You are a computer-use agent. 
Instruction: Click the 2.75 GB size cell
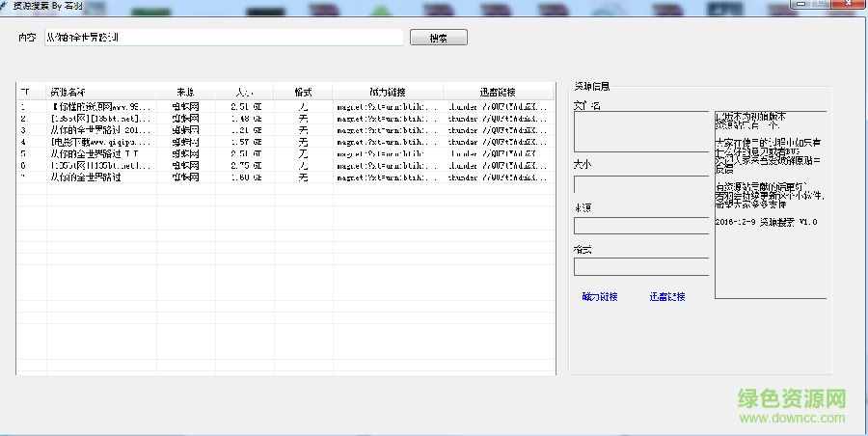click(x=244, y=166)
